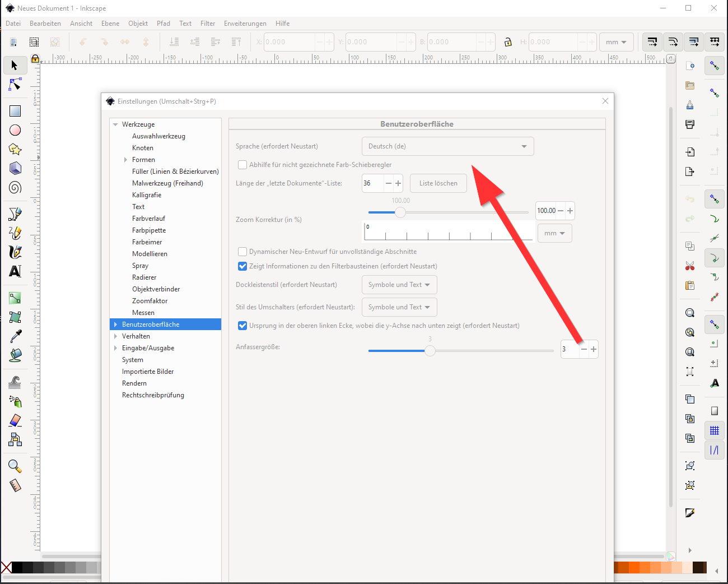Open the Zoom Korrektur mm unit dropdown
The height and width of the screenshot is (584, 728).
(555, 233)
